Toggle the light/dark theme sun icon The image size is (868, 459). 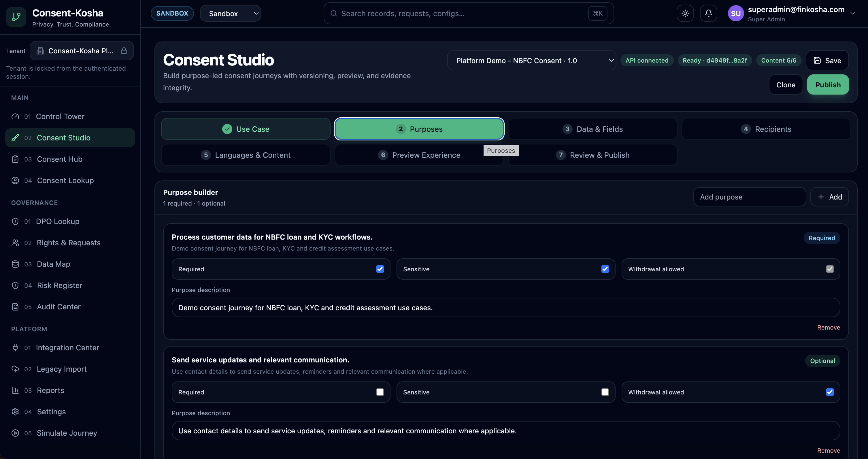click(685, 13)
